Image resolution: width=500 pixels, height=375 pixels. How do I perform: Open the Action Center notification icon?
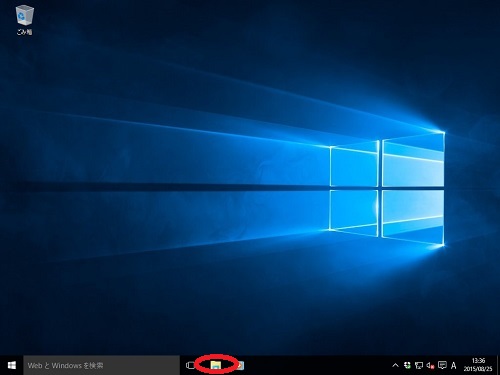[x=442, y=365]
